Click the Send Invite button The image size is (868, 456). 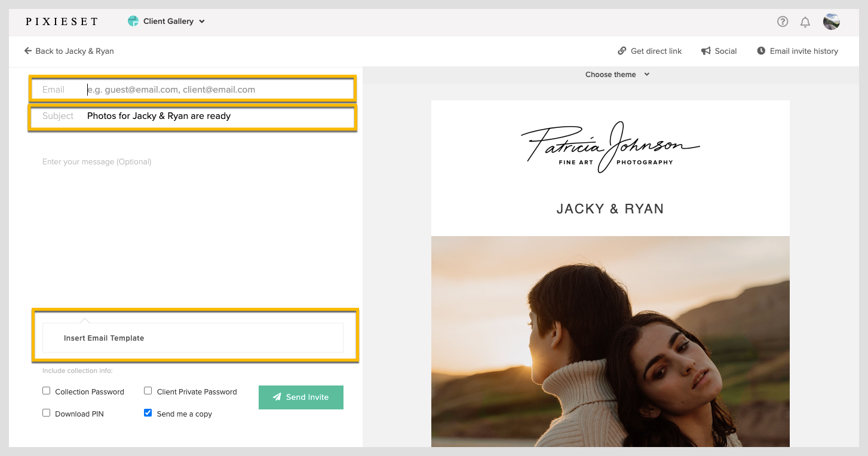[301, 397]
